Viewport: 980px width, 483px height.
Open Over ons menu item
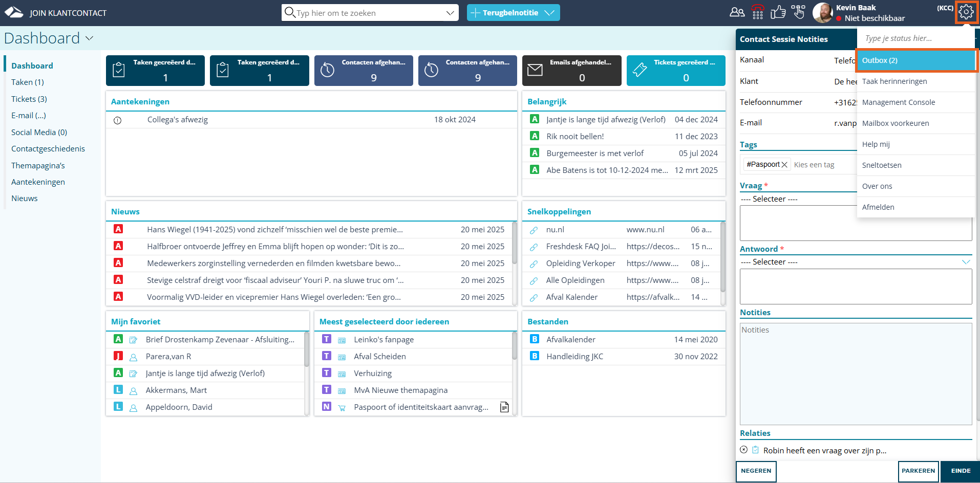pos(915,186)
